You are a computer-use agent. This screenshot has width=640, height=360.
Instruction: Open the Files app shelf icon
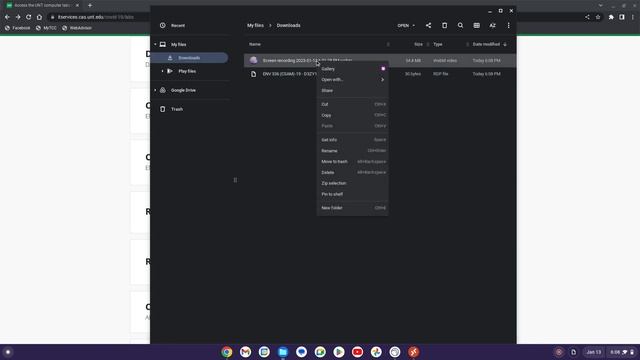[x=283, y=352]
